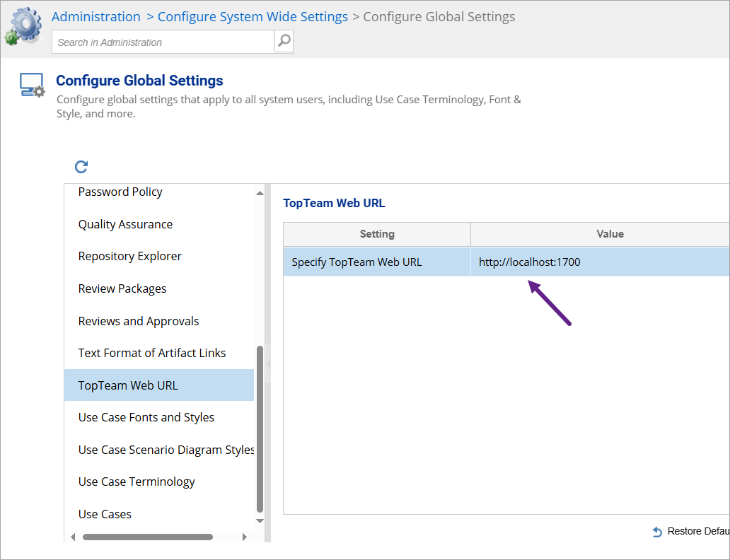The image size is (730, 560).
Task: Click the Restore Defaults undo icon
Action: [x=657, y=532]
